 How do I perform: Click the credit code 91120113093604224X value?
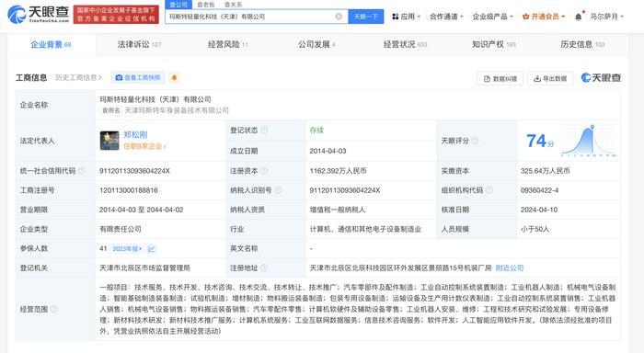click(x=134, y=171)
